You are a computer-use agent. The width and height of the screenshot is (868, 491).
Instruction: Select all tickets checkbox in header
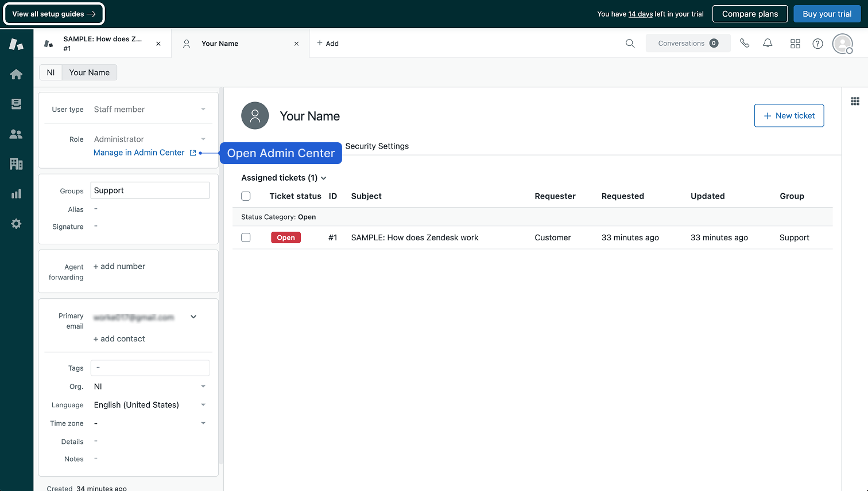246,196
